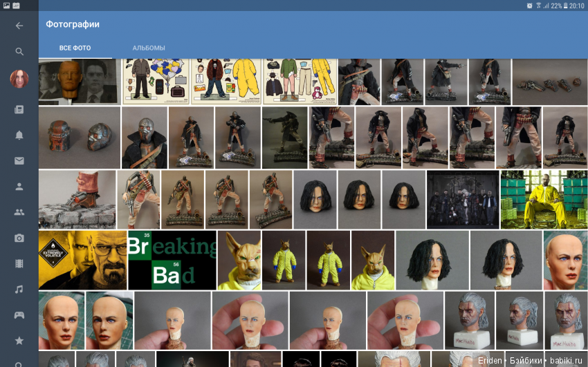Open groups via the two-people icon
Screen dimensions: 588x367
point(19,213)
